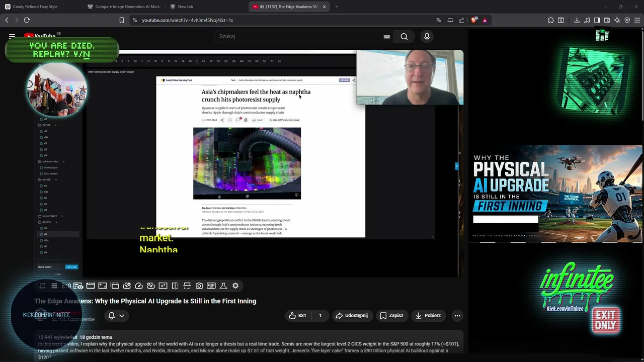Switch to Compare Image Generation AI tab
The width and height of the screenshot is (644, 362).
click(x=124, y=7)
